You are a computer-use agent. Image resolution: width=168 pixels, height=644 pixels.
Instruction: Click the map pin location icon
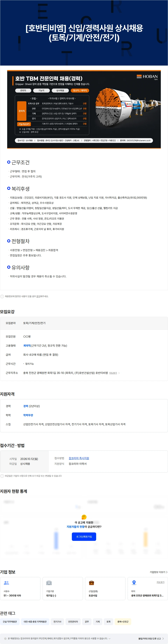point(134,583)
